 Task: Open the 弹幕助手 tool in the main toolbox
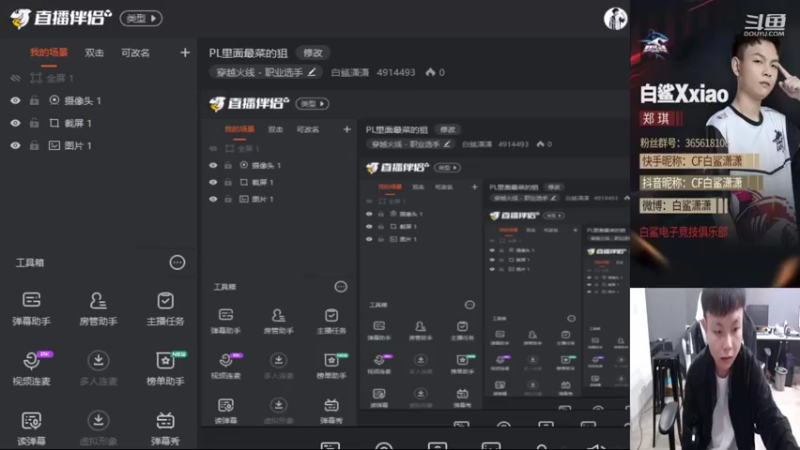[31, 308]
